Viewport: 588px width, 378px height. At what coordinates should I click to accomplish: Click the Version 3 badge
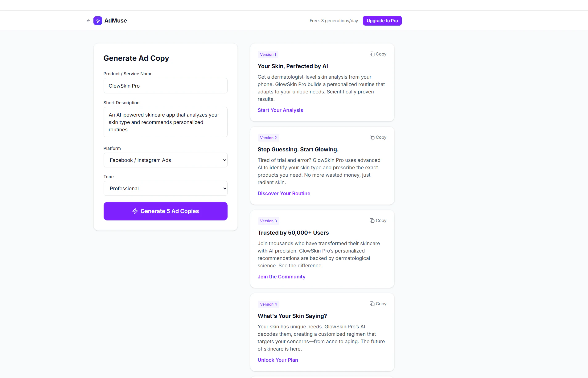(269, 221)
